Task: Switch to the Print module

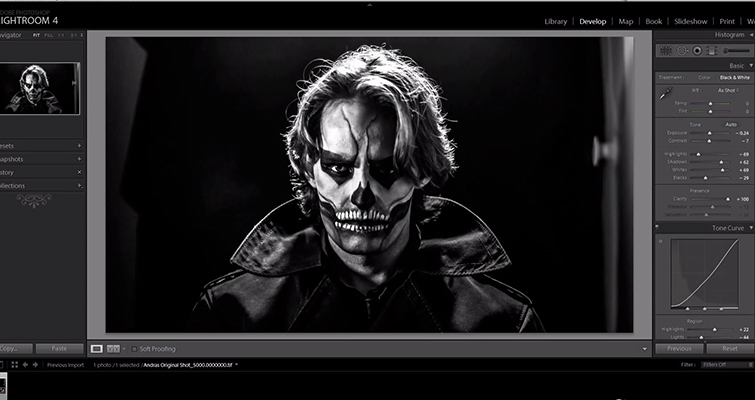Action: (727, 21)
